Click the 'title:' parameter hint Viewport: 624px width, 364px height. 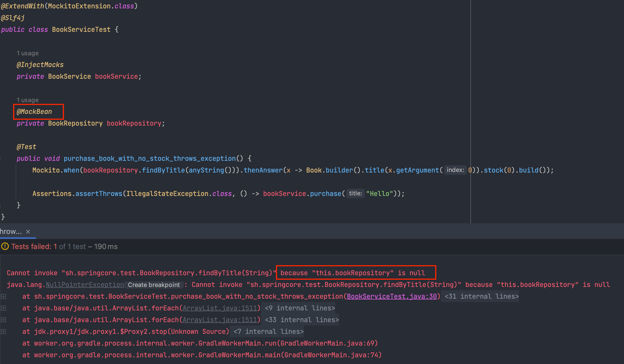tap(355, 193)
